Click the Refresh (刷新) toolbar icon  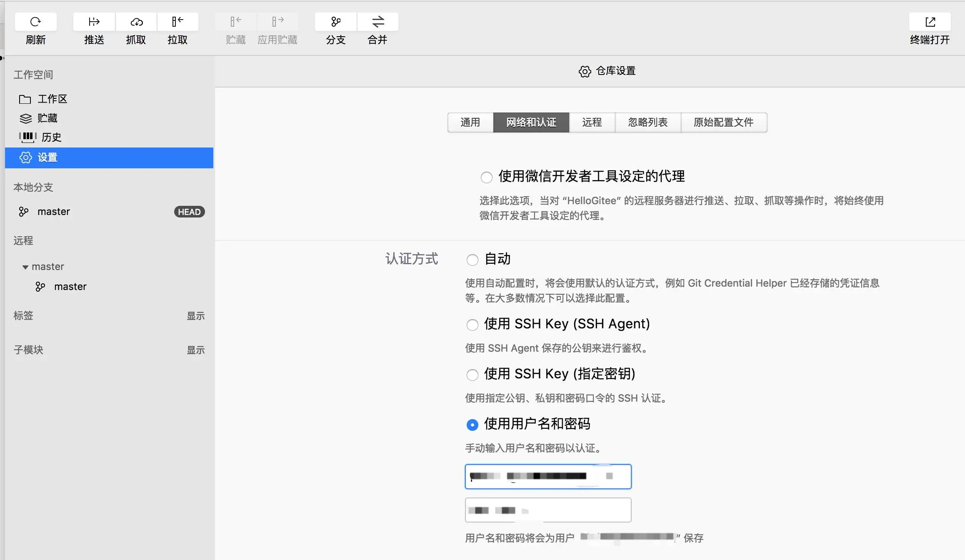[35, 22]
